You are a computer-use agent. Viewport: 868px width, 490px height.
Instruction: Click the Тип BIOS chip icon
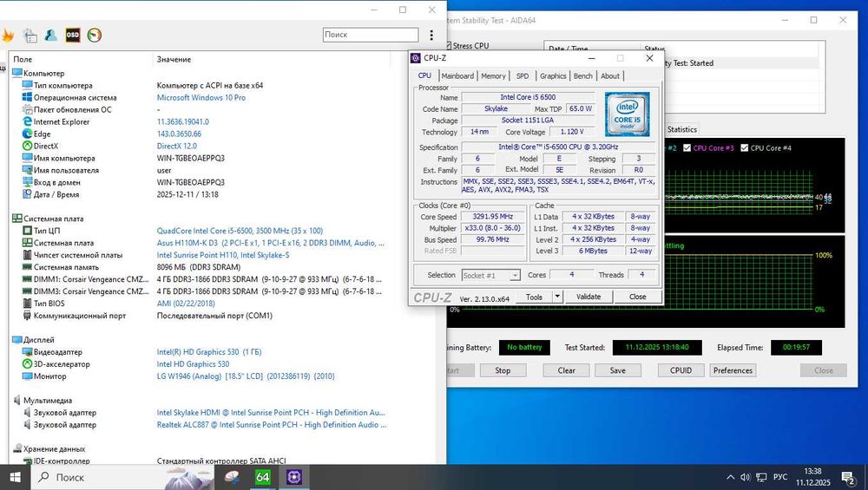point(27,303)
